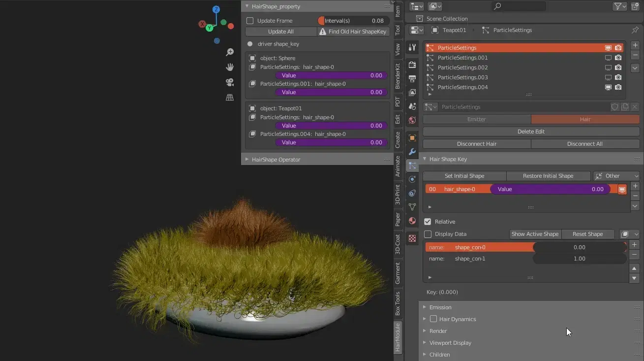Viewport: 644px width, 361px height.
Task: Open the Render properties tab (camera icon)
Action: [412, 65]
